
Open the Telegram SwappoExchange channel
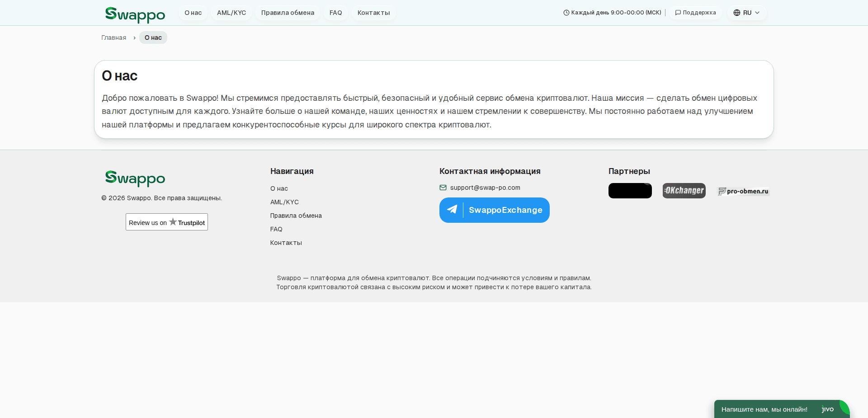tap(494, 210)
